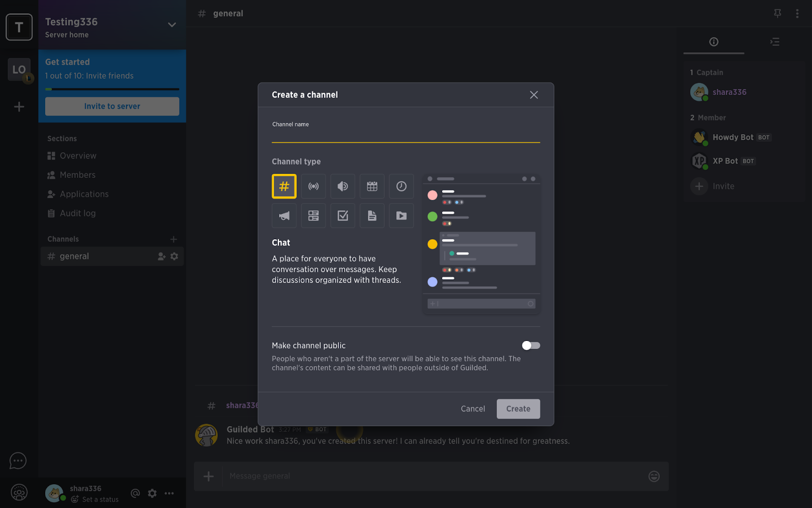
Task: Click the Guilded Bot avatar in chat
Action: pyautogui.click(x=207, y=435)
